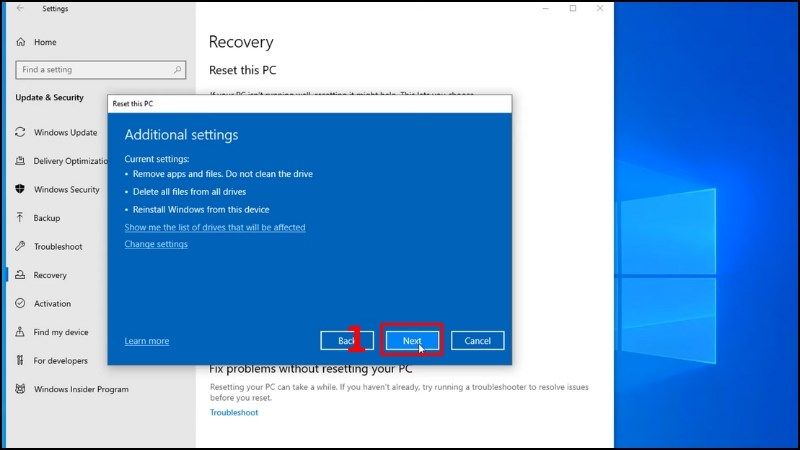This screenshot has height=450, width=800.
Task: Cancel the Reset this PC dialog
Action: (478, 340)
